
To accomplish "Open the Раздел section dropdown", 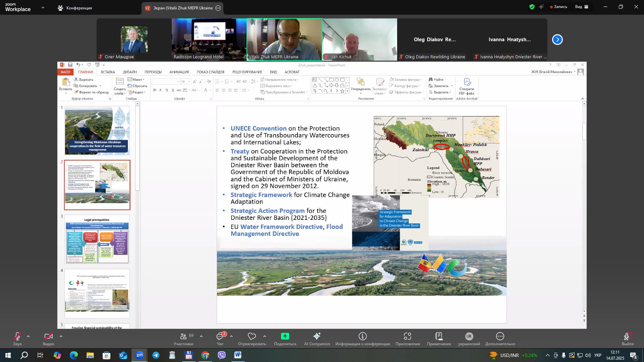I will click(x=136, y=92).
